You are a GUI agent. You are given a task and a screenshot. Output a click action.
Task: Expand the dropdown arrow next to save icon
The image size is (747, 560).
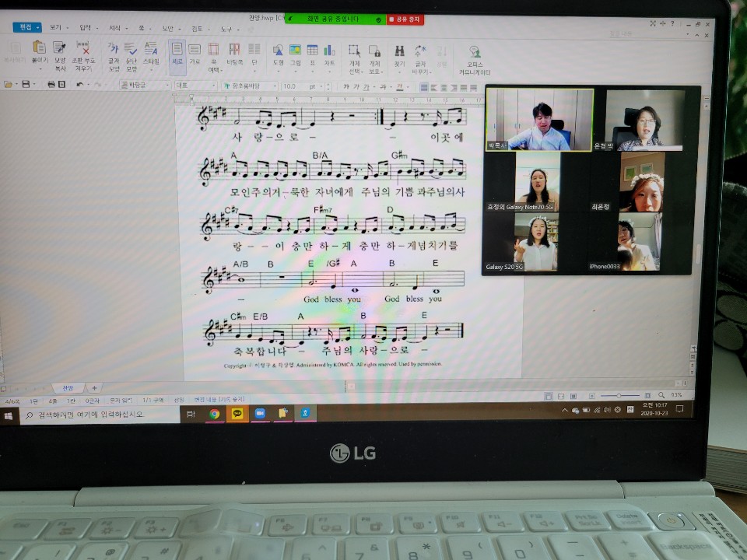(34, 85)
